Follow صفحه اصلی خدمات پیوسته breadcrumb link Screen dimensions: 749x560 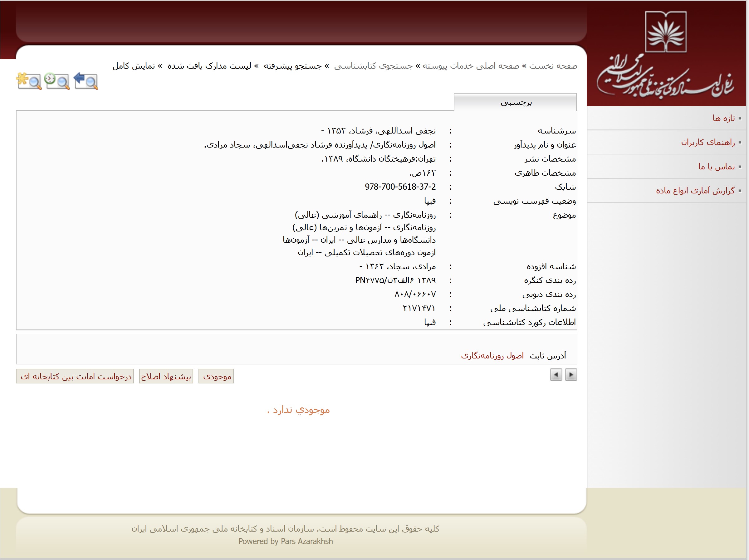pos(471,66)
